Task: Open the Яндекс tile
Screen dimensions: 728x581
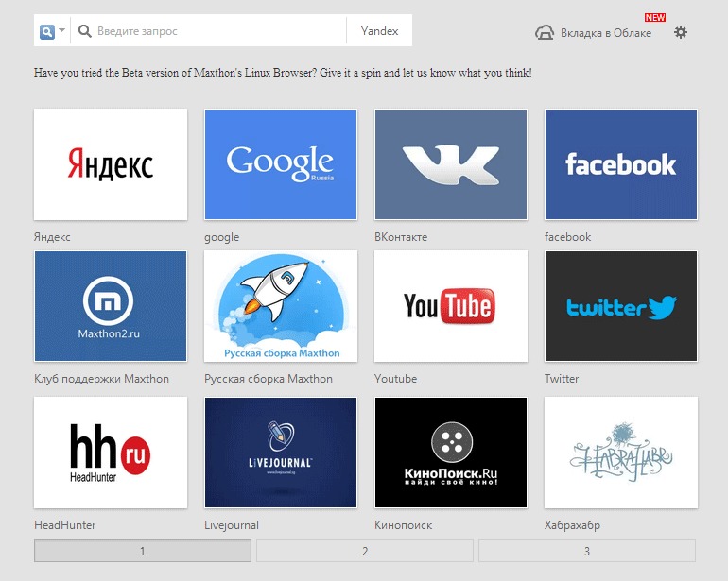Action: tap(111, 164)
